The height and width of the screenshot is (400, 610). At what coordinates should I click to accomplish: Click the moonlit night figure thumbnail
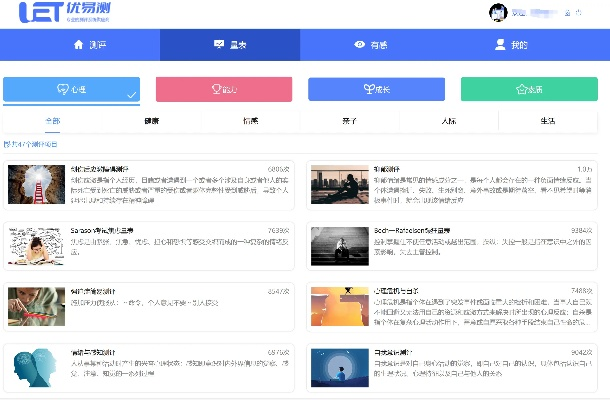339,367
